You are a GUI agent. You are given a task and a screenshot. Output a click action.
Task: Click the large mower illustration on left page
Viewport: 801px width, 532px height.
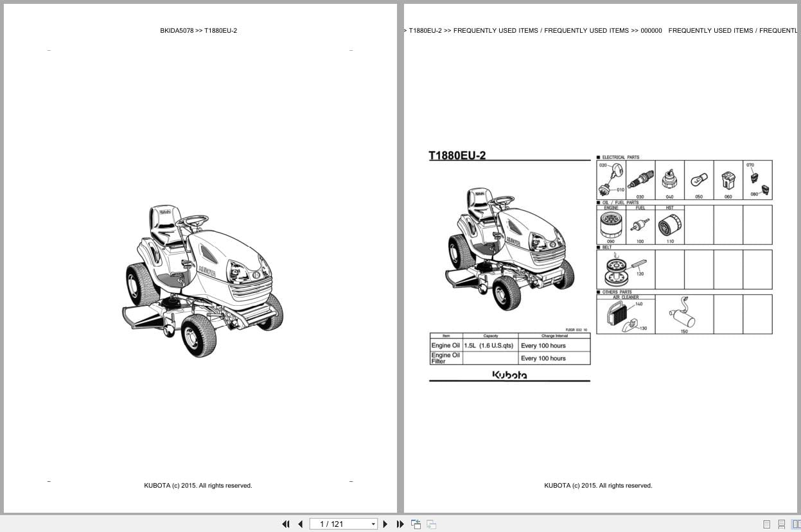pyautogui.click(x=203, y=281)
